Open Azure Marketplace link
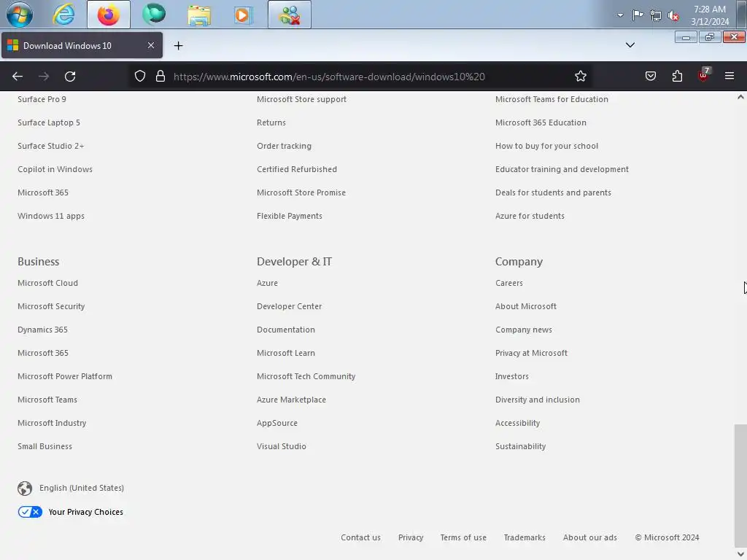The image size is (747, 560). [x=292, y=400]
